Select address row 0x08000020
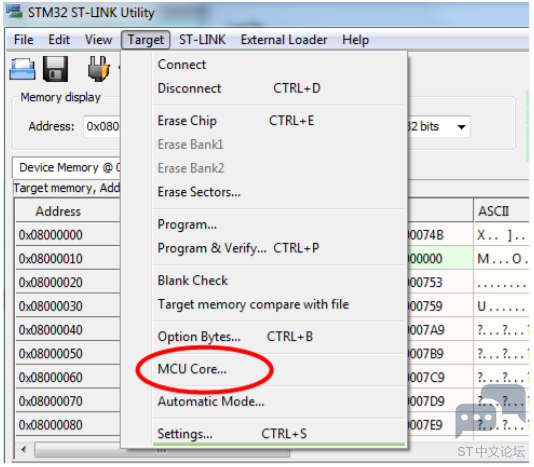The width and height of the screenshot is (534, 467). (68, 282)
